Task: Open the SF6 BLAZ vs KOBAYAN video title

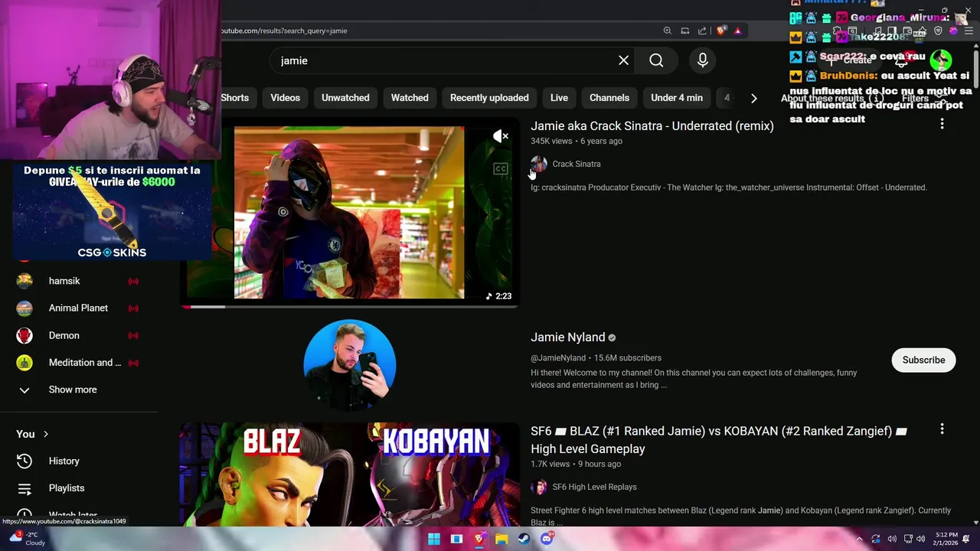Action: 719,440
